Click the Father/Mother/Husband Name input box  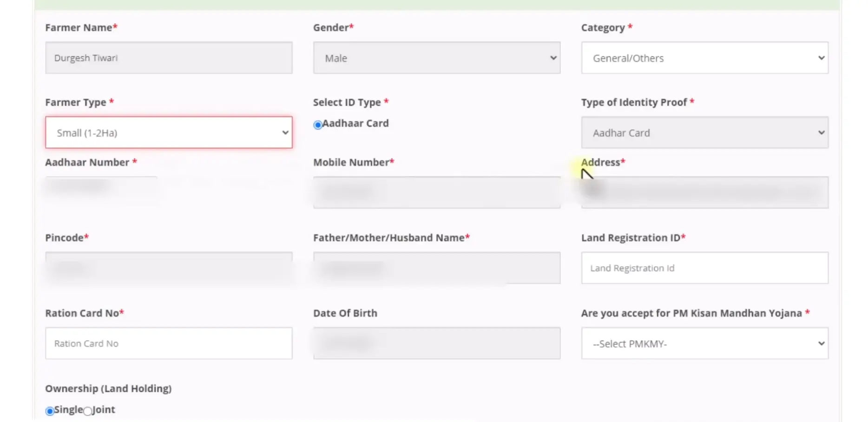pyautogui.click(x=436, y=268)
